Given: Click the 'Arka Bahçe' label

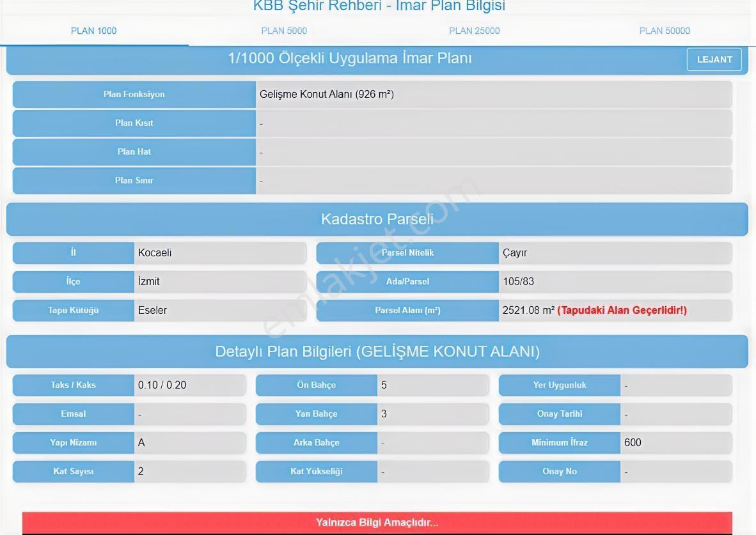Looking at the screenshot, I should tap(317, 442).
